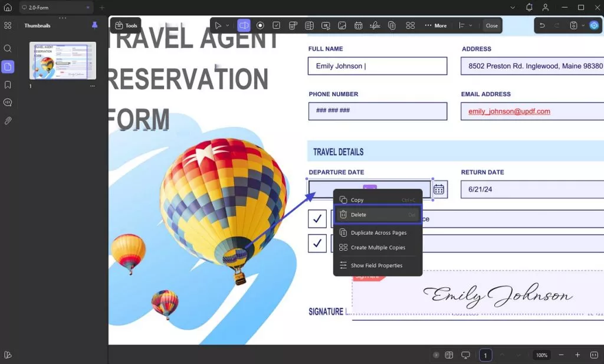Viewport: 604px width, 364px height.
Task: Click the zoom in plus button
Action: pyautogui.click(x=577, y=355)
